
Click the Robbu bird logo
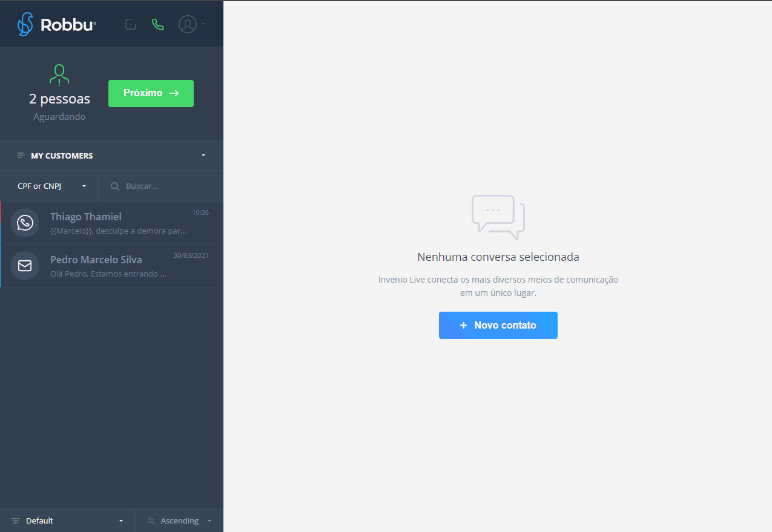pyautogui.click(x=25, y=25)
